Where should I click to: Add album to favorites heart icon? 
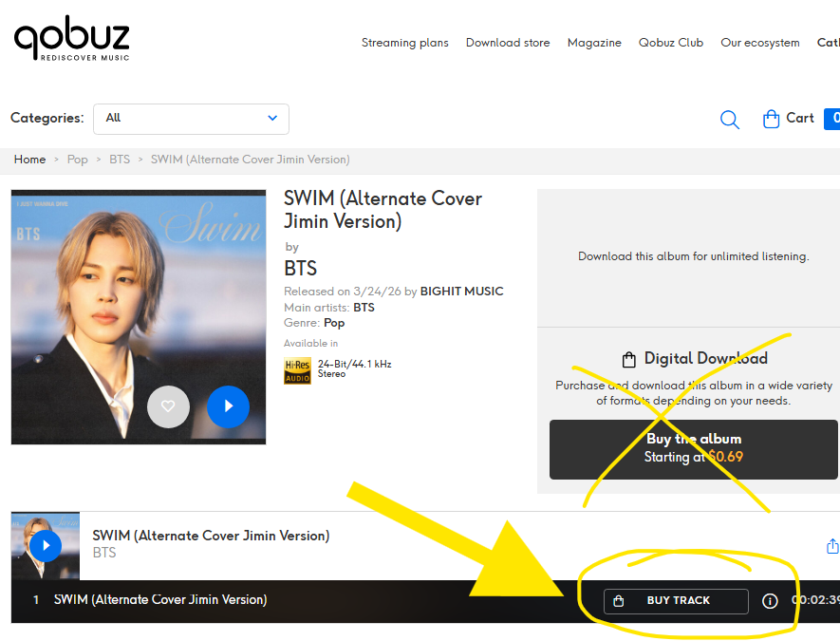[x=168, y=406]
